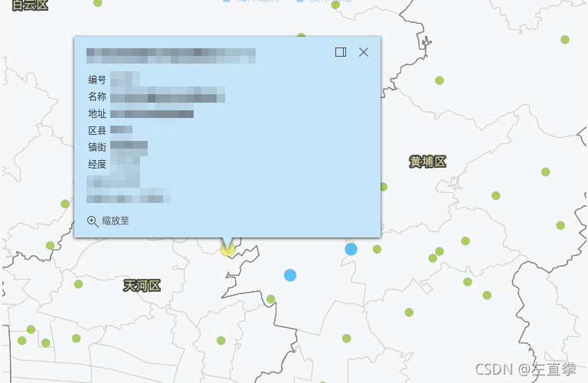Screen dimensions: 588x383
Task: Click the magnifier icon beside 缩放至
Action: pos(93,221)
